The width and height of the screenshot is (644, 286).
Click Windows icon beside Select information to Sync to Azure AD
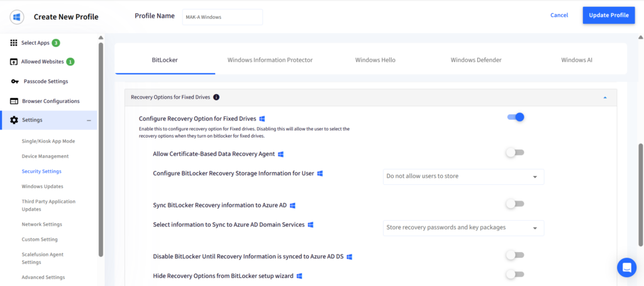[311, 225]
